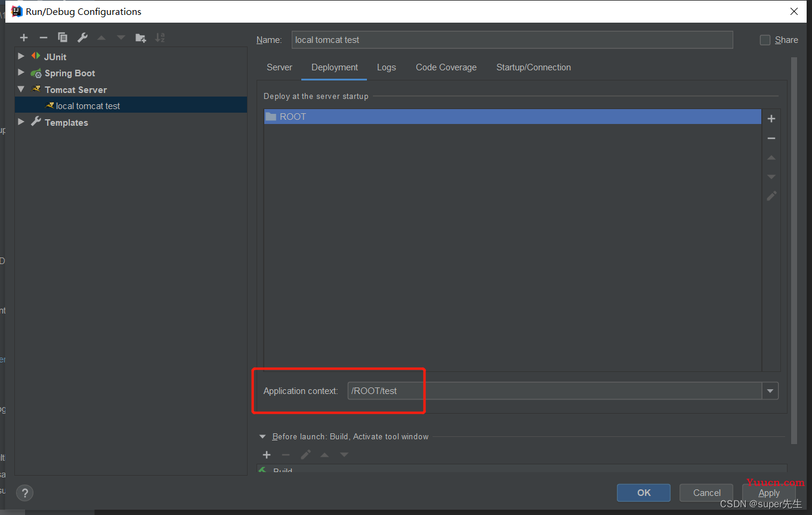
Task: Select the Templates tree label
Action: (x=66, y=123)
